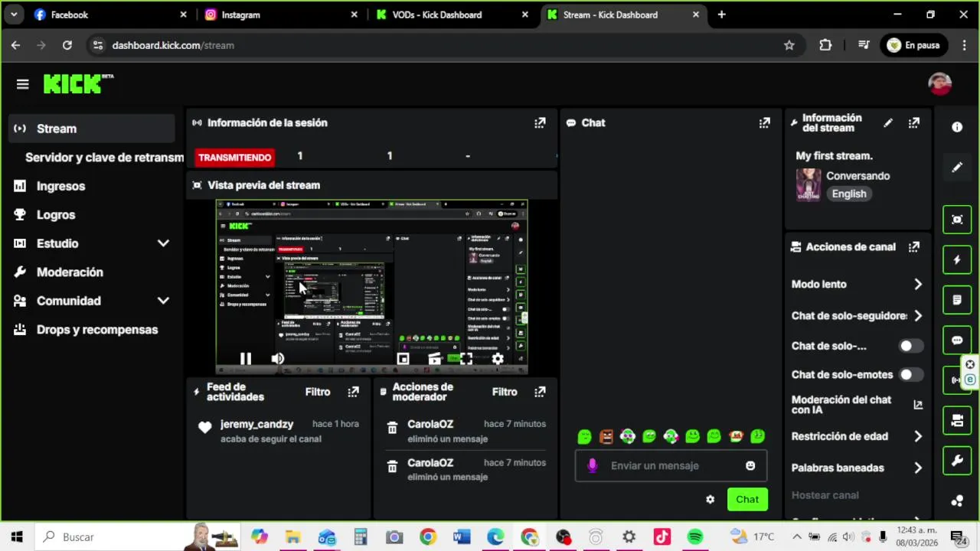Open stream preview player settings gear
Image resolution: width=980 pixels, height=551 pixels.
click(498, 358)
